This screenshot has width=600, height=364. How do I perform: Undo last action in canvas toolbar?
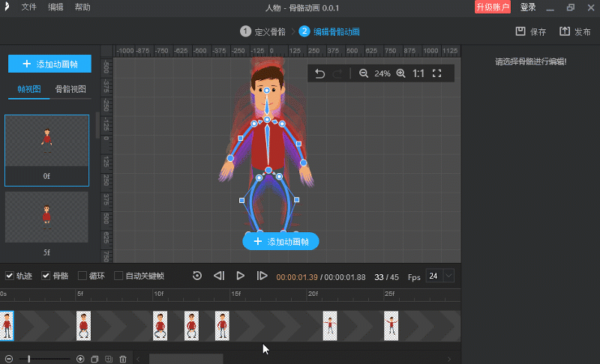click(320, 73)
